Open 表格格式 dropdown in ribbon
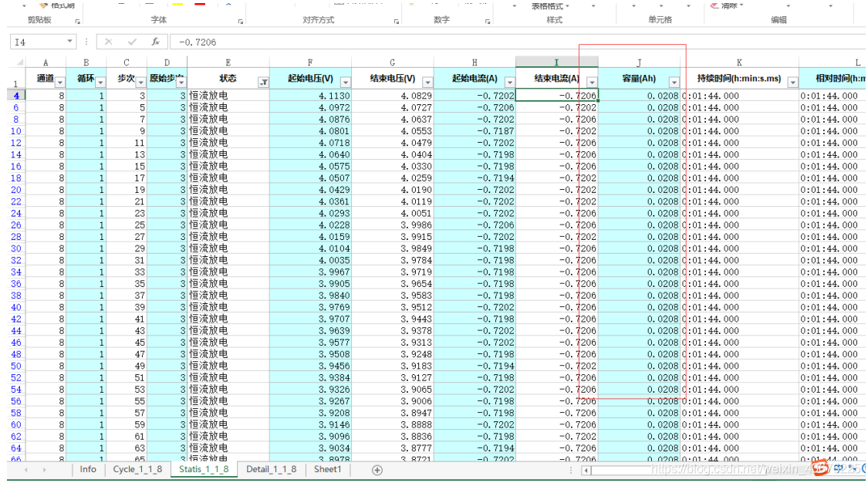This screenshot has width=868, height=483. pos(550,6)
